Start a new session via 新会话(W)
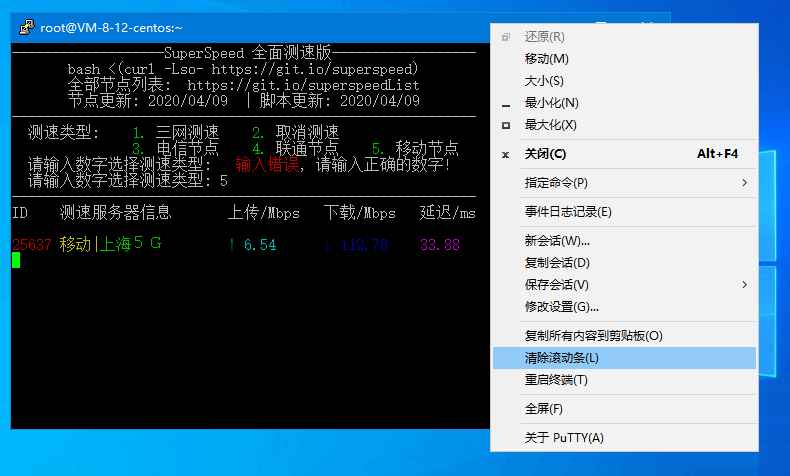790x476 pixels. tap(557, 241)
